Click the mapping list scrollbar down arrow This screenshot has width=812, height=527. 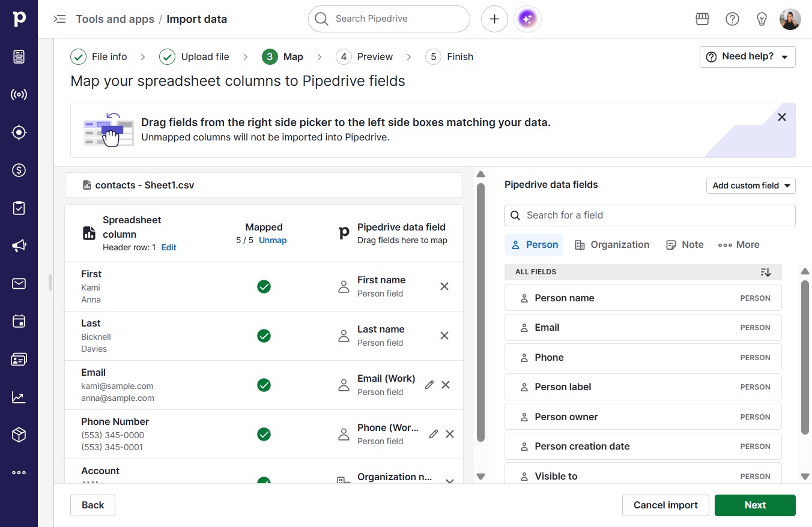click(480, 477)
